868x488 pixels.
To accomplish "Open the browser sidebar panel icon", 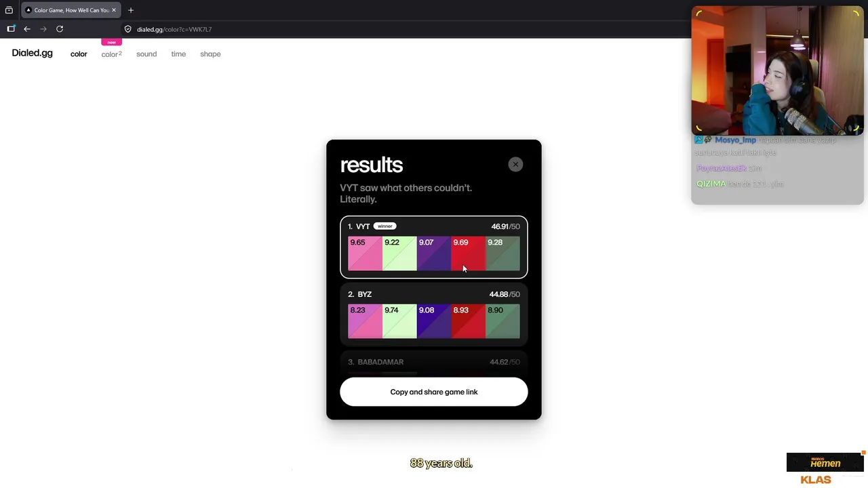I will [x=11, y=29].
